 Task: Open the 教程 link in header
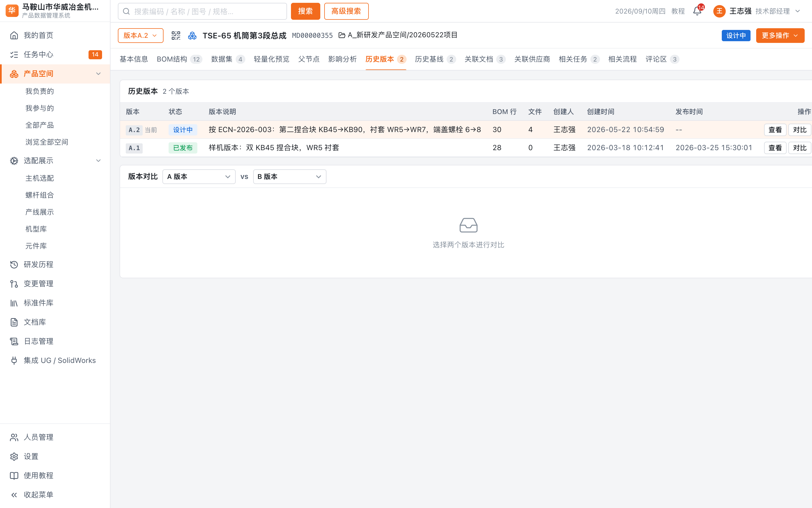pos(678,11)
